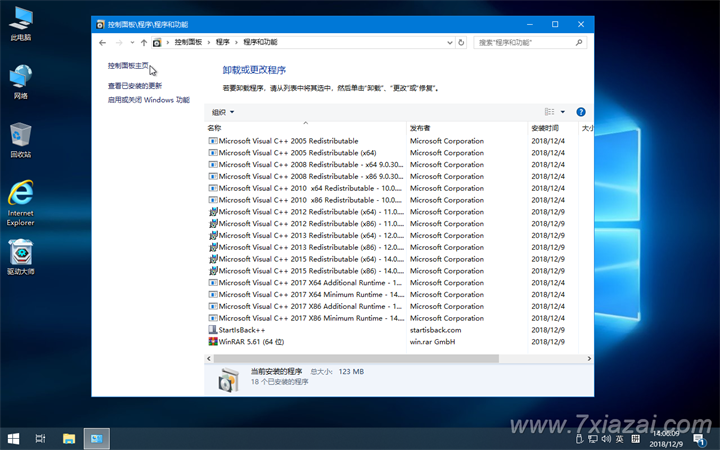Open 启用或关闭 Windows 功能 link
Screen dimensions: 720x450
click(149, 100)
